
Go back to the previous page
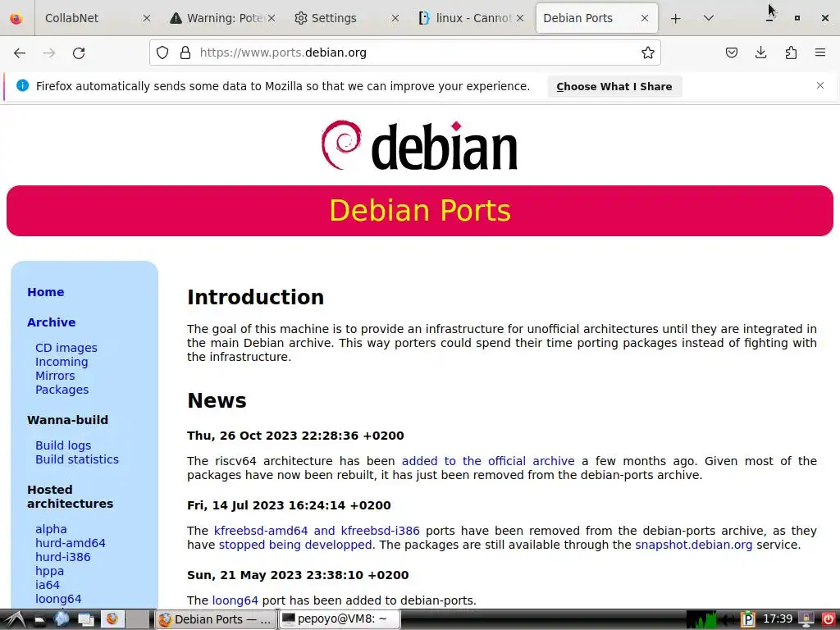(20, 52)
